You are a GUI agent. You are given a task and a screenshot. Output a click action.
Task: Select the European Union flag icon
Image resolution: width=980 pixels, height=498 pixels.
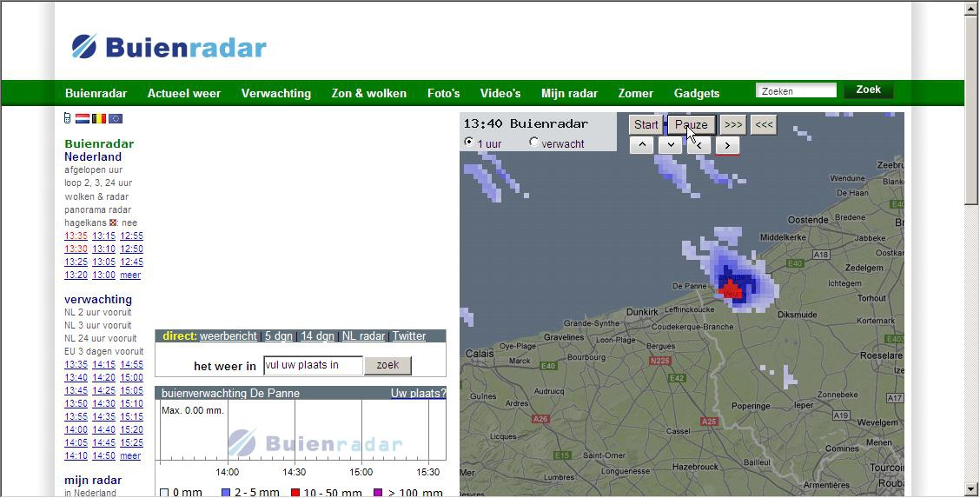coord(116,119)
